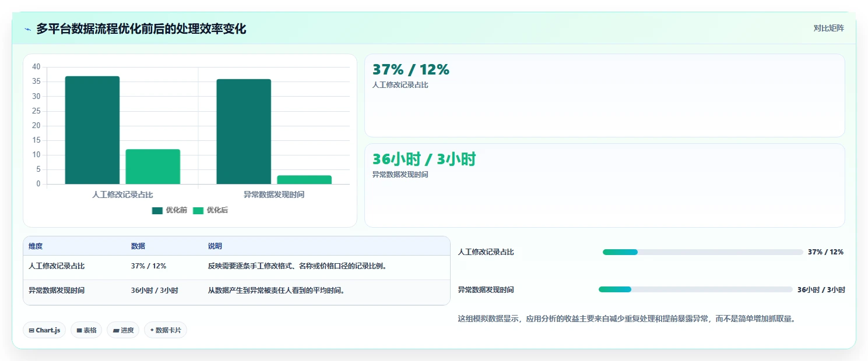This screenshot has width=868, height=361.
Task: Click 异常数据发现时间 caption in second data card
Action: [400, 175]
